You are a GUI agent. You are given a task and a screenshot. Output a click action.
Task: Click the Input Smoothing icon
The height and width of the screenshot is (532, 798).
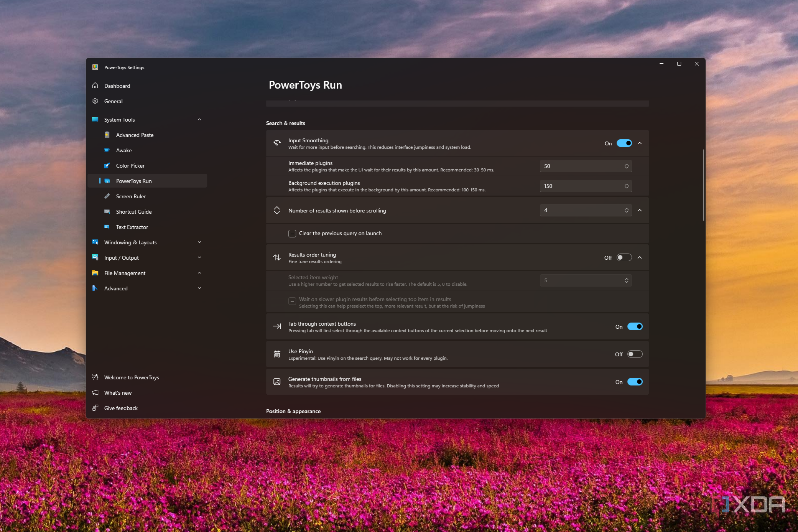[277, 143]
